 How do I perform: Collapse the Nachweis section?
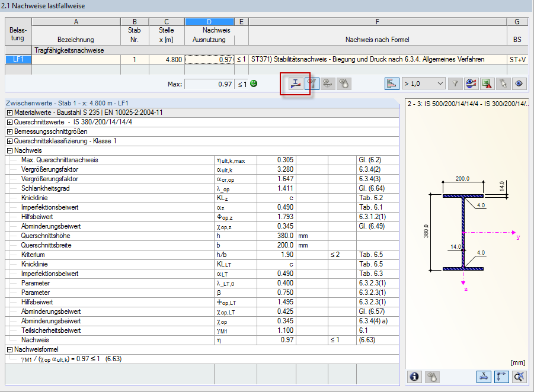(x=9, y=150)
